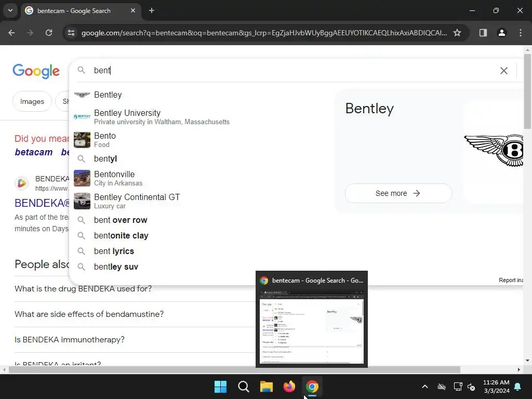Click the OneDrive cloud tray icon

point(442,387)
